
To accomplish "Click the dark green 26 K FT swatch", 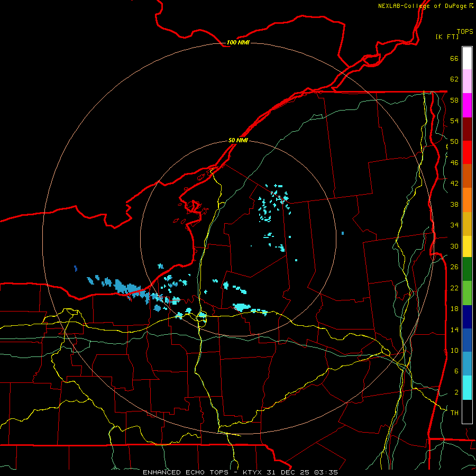I will click(467, 269).
